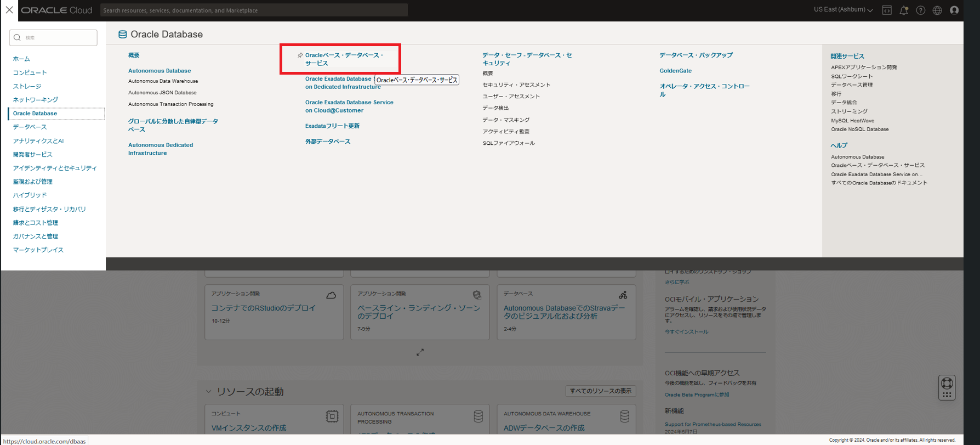Select コンピュート in the navigation menu
The width and height of the screenshot is (980, 445).
[30, 72]
